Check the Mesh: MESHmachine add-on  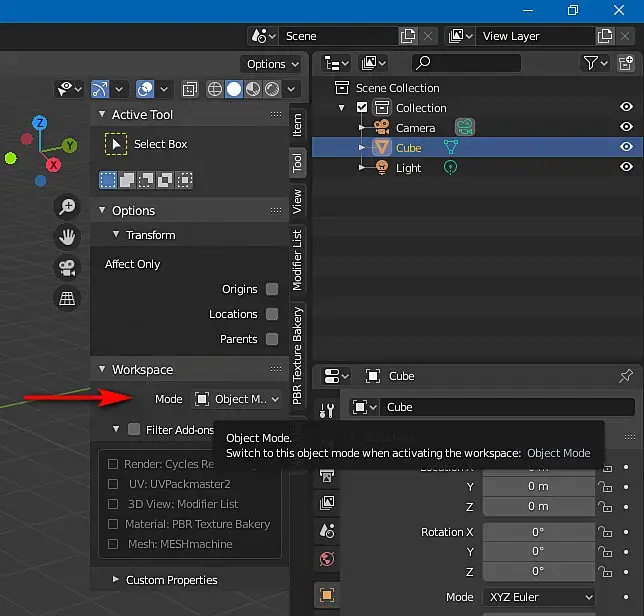tap(113, 544)
